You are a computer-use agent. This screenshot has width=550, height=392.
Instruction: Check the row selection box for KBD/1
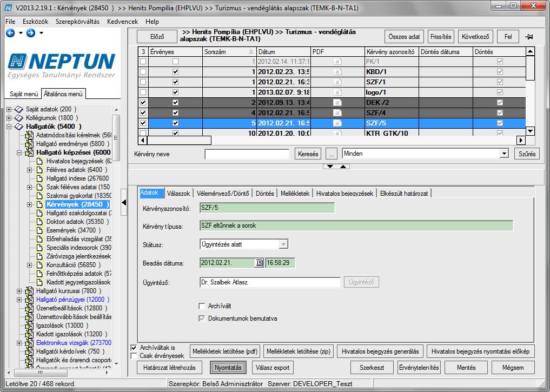(143, 72)
